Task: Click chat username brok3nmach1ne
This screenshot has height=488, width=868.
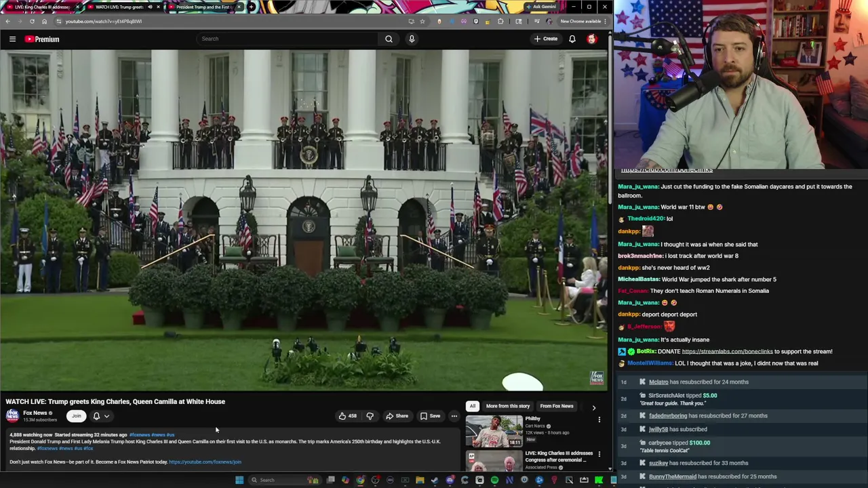Action: click(x=640, y=256)
